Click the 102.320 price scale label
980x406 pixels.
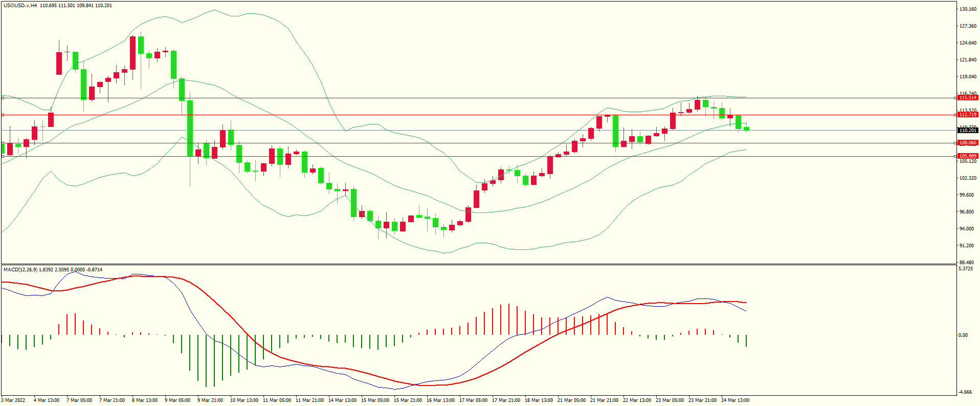(x=968, y=178)
